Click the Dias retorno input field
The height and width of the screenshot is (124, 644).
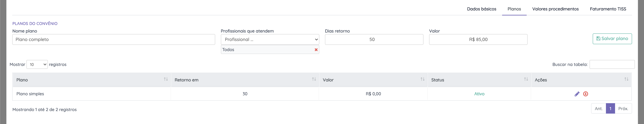click(374, 40)
